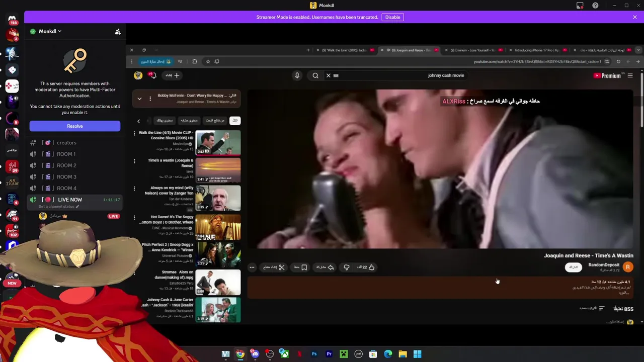The width and height of the screenshot is (644, 362).
Task: Select the LIVE NOW voice channel
Action: pos(75,200)
